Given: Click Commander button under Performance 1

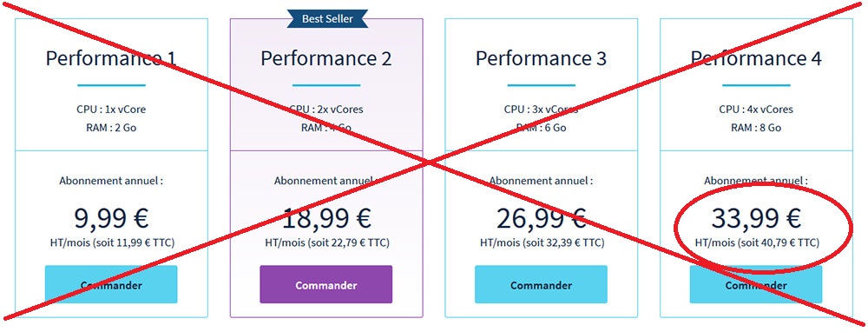Looking at the screenshot, I should point(111,284).
